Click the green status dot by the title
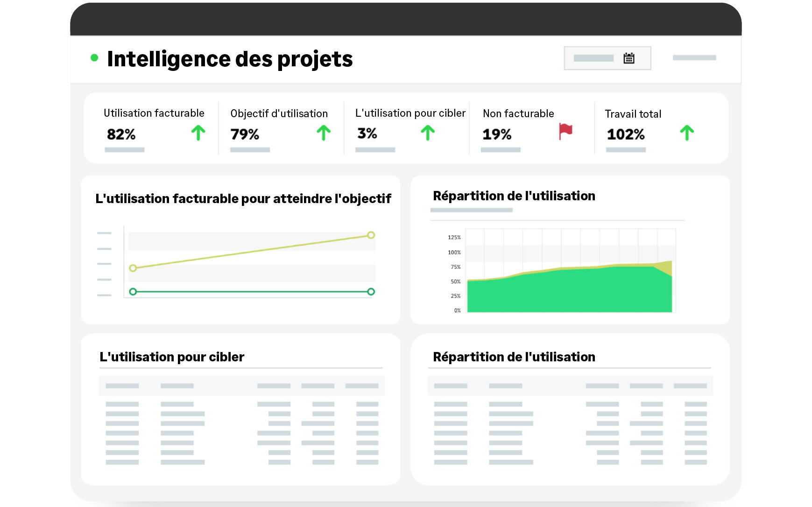This screenshot has width=812, height=507. 94,58
